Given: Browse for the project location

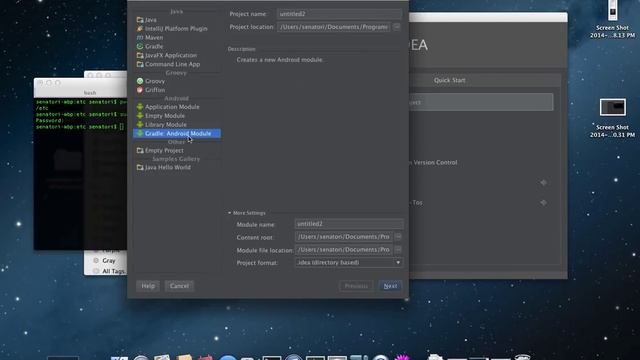Looking at the screenshot, I should coord(397,27).
